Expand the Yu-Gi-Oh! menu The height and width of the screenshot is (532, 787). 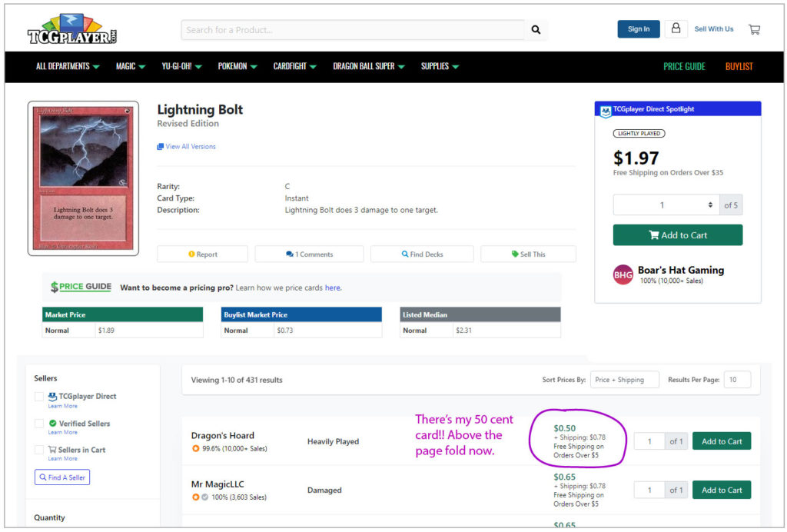pos(181,66)
